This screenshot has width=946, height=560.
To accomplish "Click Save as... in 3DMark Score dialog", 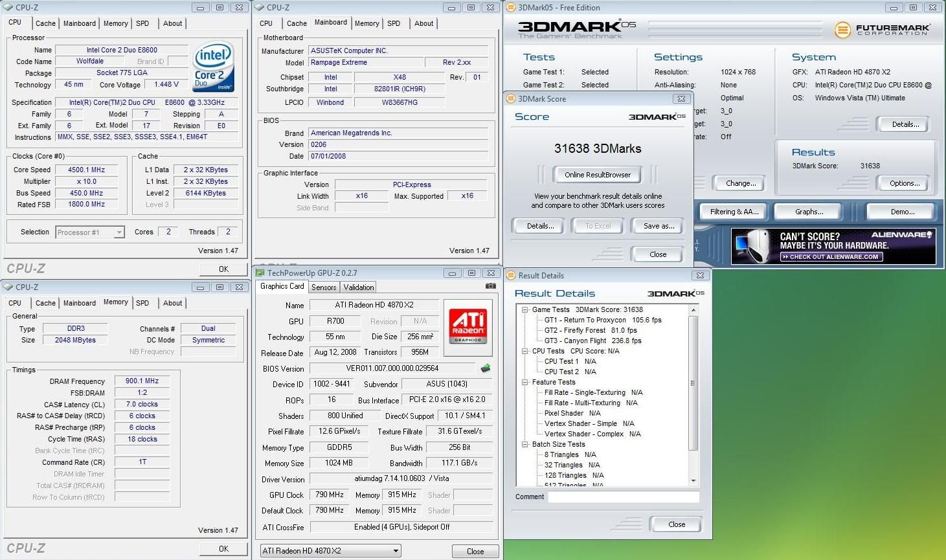I will (x=659, y=226).
